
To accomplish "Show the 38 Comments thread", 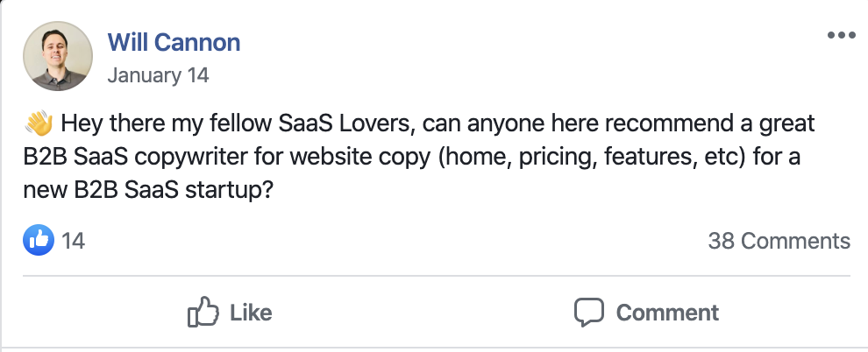I will pos(779,241).
